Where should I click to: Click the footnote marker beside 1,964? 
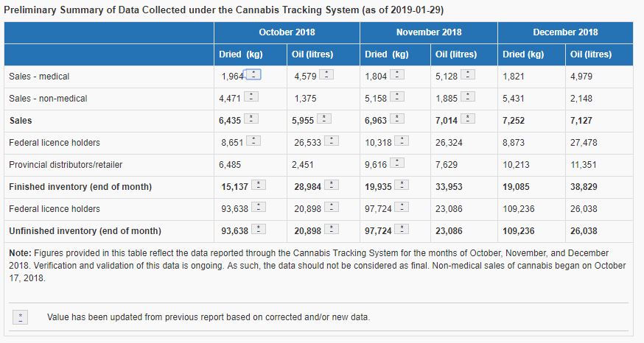[x=253, y=74]
